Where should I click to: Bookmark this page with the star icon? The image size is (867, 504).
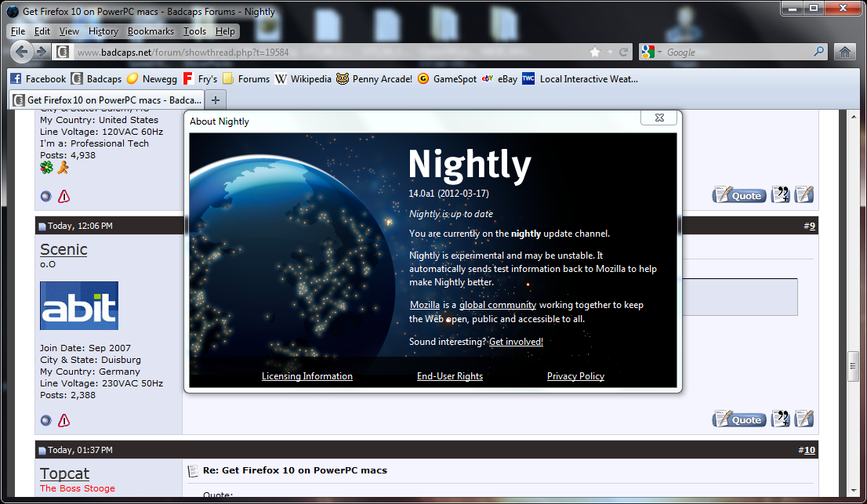coord(595,52)
